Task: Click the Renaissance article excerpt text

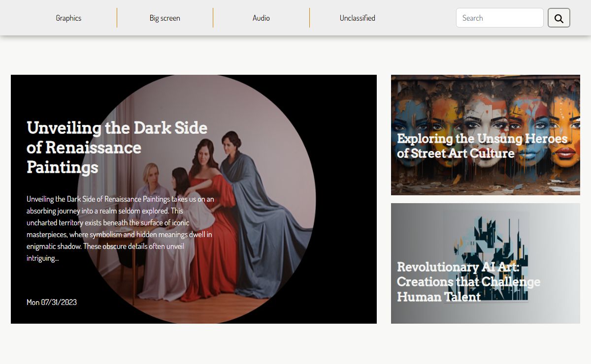Action: 121,228
